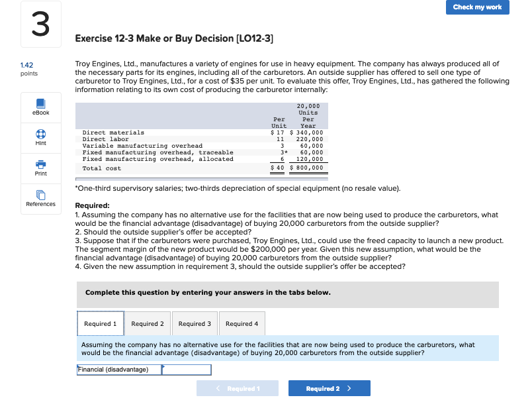Open the Hint lifebuoy icon
532x418 pixels.
point(41,134)
